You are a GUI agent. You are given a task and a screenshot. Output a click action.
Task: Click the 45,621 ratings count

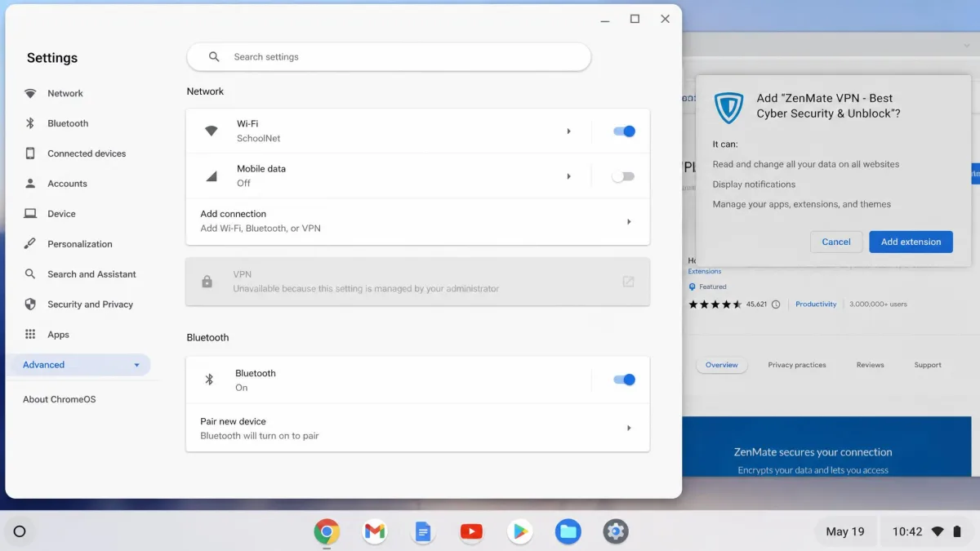756,304
